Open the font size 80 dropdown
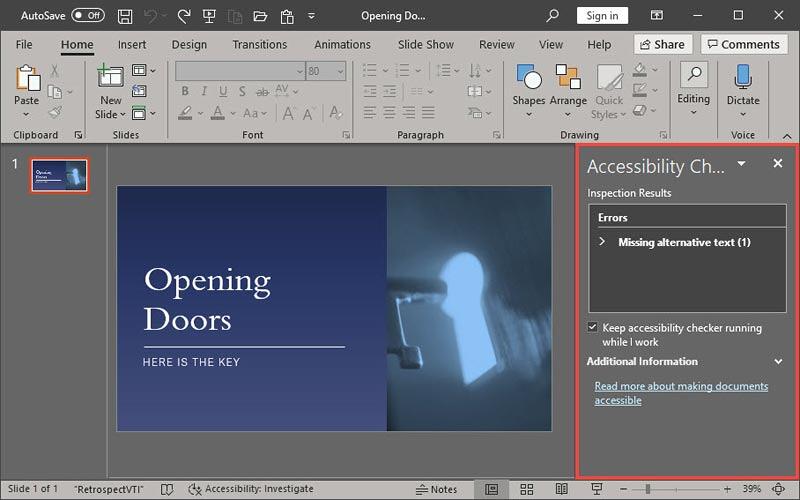This screenshot has width=800, height=500. 340,71
